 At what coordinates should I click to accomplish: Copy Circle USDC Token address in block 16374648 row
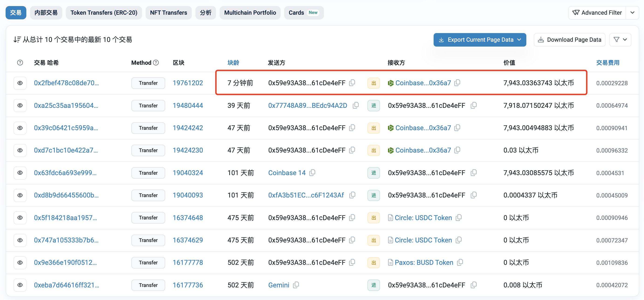point(459,218)
